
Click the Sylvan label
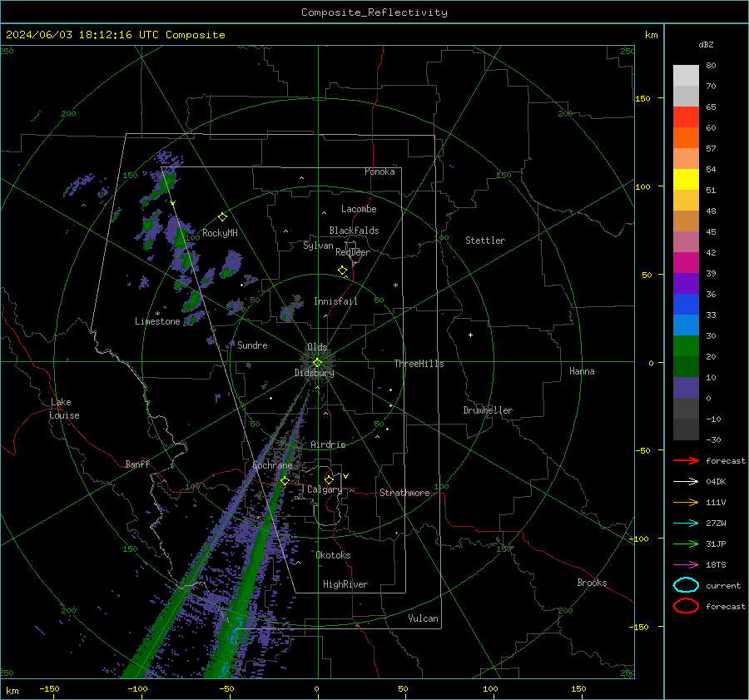click(318, 246)
